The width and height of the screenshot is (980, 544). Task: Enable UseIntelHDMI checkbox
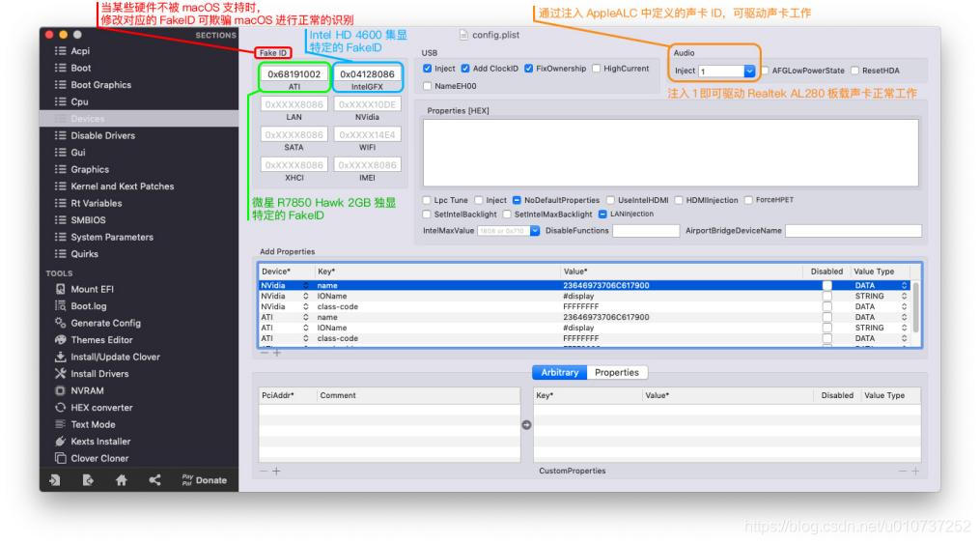tap(610, 200)
